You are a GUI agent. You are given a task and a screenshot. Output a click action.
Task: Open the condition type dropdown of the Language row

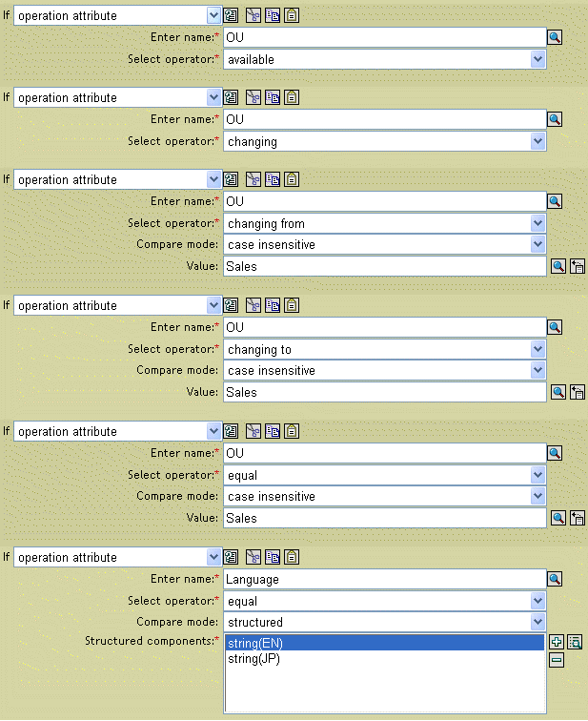point(213,558)
